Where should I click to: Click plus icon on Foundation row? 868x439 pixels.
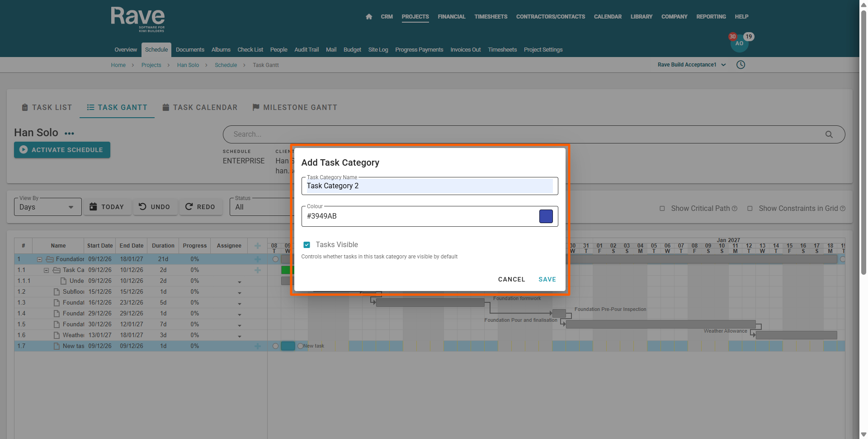click(257, 259)
